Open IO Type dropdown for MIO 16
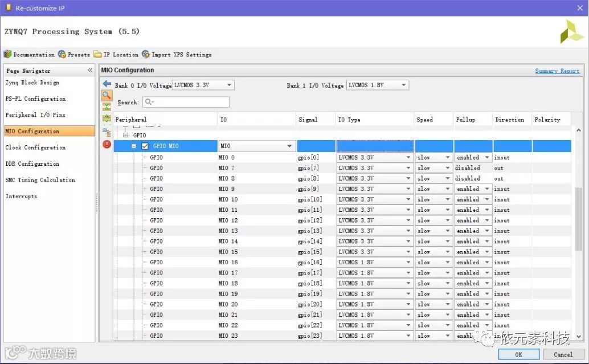589x364 pixels. tap(374, 262)
